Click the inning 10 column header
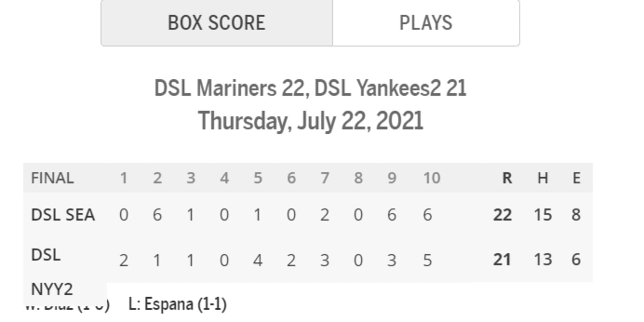Screen dimensions: 644x322 [431, 178]
